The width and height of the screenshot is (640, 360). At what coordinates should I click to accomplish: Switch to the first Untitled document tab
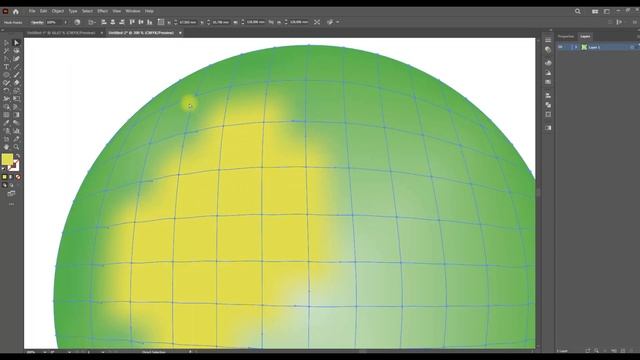coord(61,33)
